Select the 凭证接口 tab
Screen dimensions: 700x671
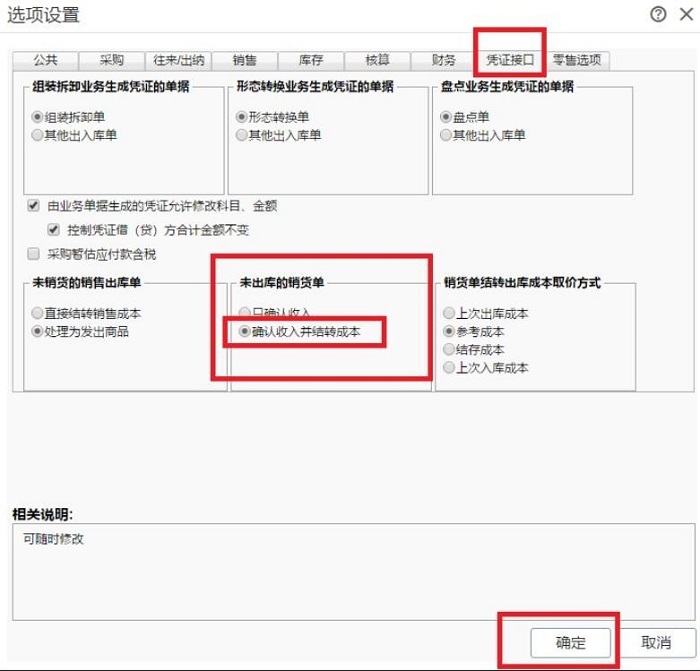510,59
